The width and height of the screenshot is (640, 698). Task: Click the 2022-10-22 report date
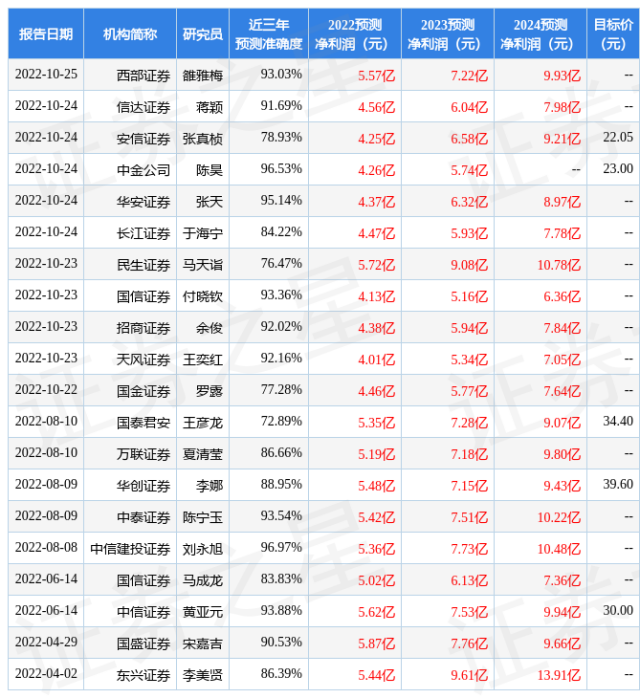46,390
